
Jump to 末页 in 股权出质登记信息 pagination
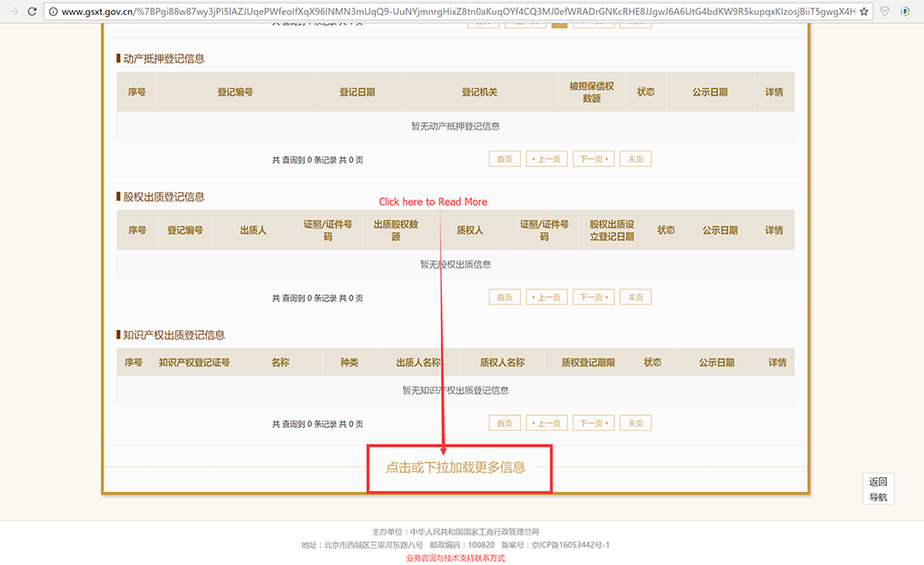(x=636, y=297)
